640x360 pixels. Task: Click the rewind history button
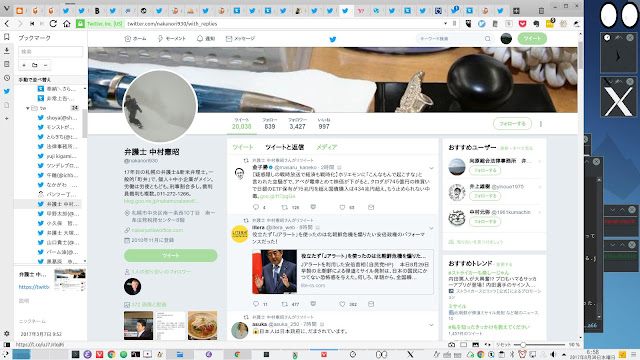[x=32, y=24]
